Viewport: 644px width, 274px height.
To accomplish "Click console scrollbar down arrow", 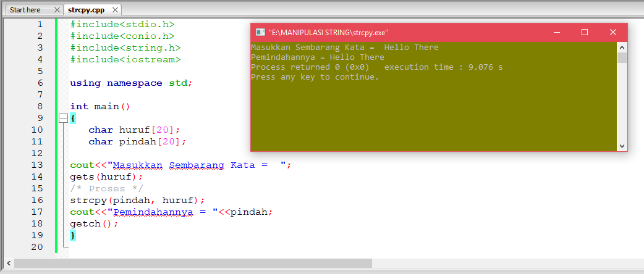I will pos(622,146).
